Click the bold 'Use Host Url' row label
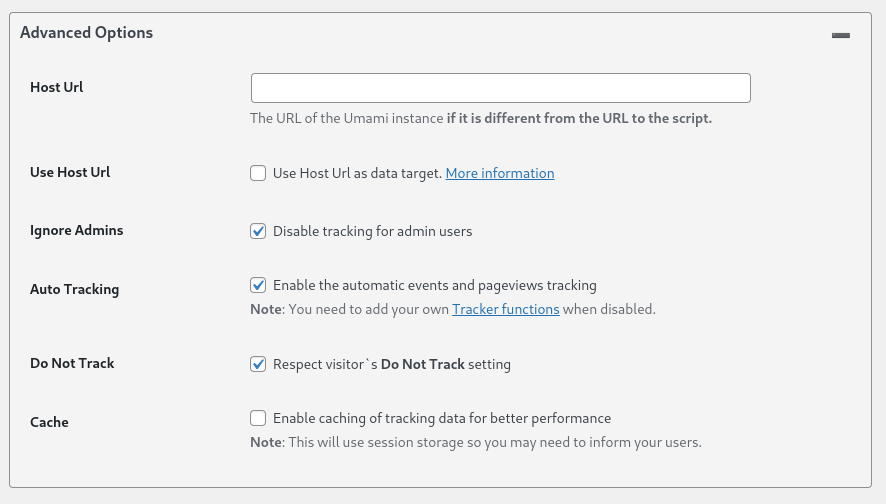 pyautogui.click(x=70, y=172)
